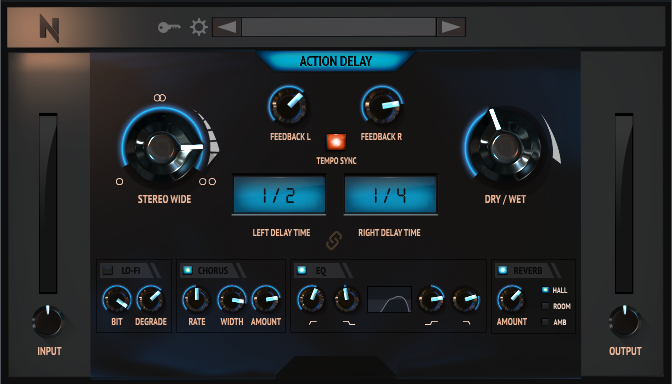Go to previous preset with left arrow
This screenshot has width=672, height=384.
coord(227,27)
